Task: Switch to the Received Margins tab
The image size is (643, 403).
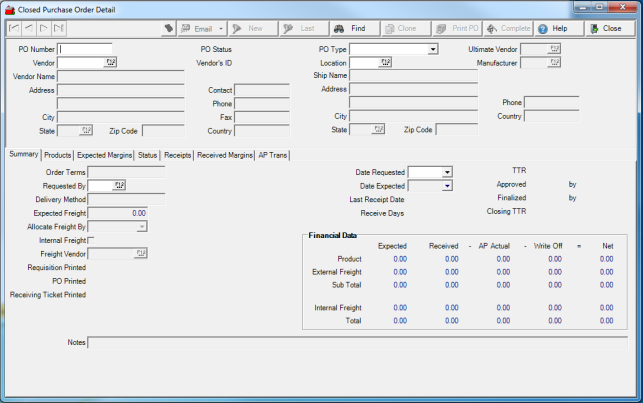Action: tap(225, 155)
